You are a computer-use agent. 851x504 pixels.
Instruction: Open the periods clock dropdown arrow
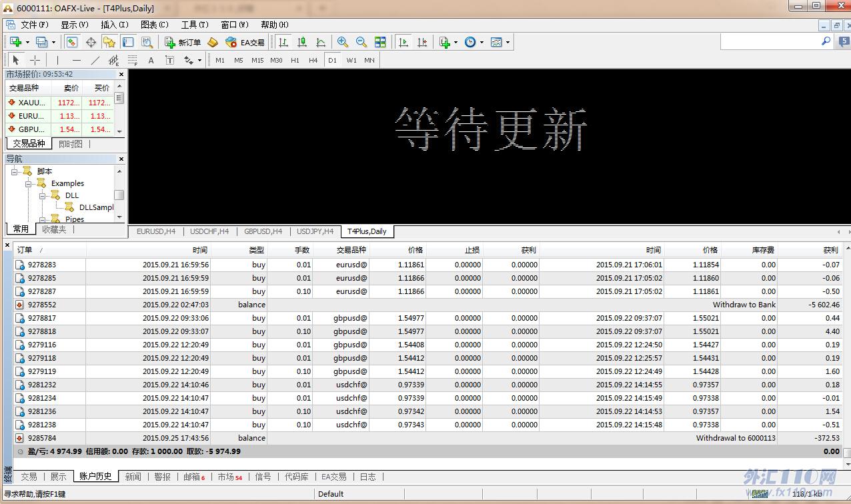[482, 42]
